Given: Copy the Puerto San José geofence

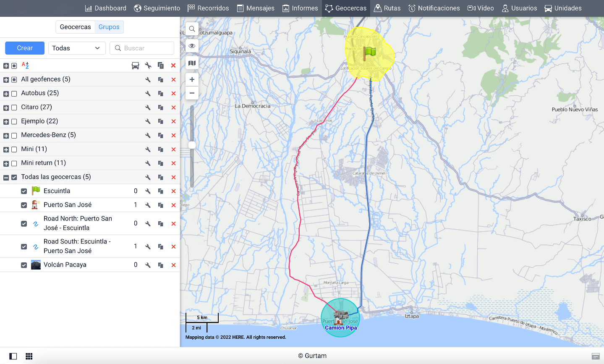Looking at the screenshot, I should 160,205.
